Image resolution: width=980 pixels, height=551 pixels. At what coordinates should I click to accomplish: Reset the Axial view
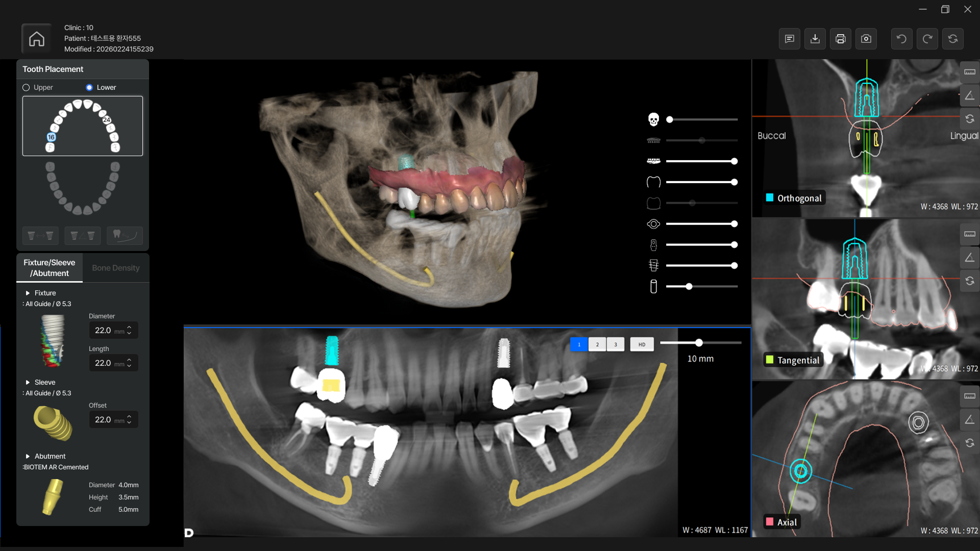point(970,443)
